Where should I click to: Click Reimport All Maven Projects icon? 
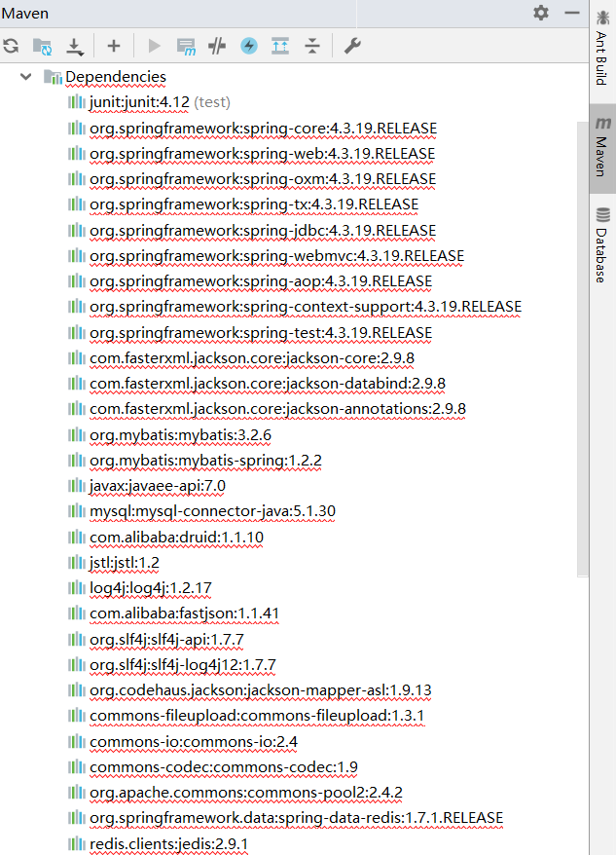11,46
